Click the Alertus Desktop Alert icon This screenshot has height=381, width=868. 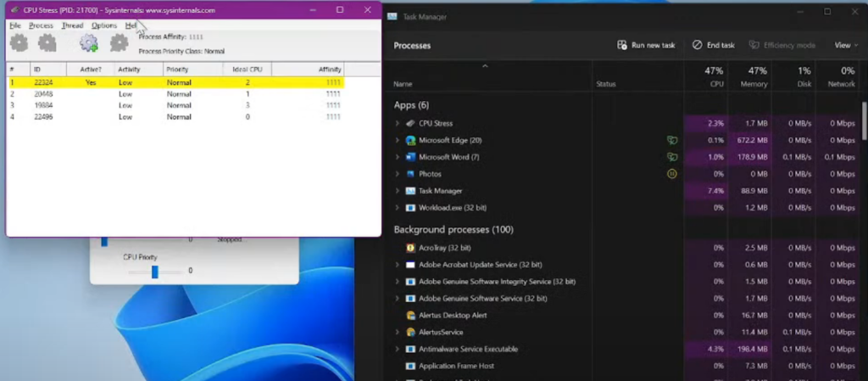pos(410,315)
